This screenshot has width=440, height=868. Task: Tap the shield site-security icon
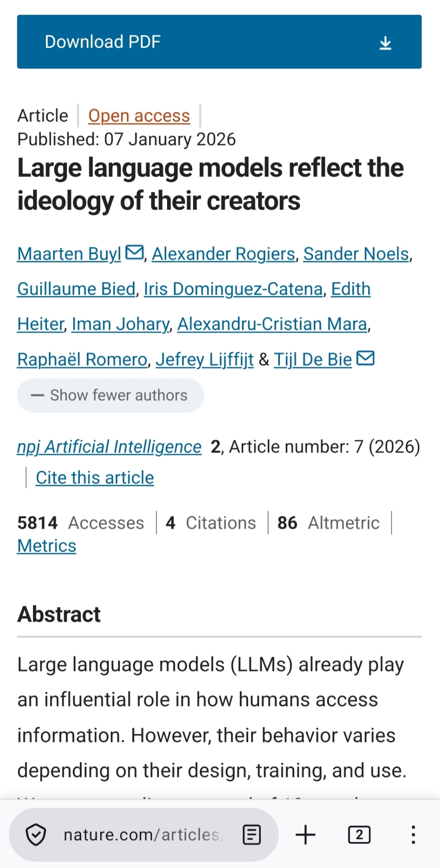click(x=36, y=835)
